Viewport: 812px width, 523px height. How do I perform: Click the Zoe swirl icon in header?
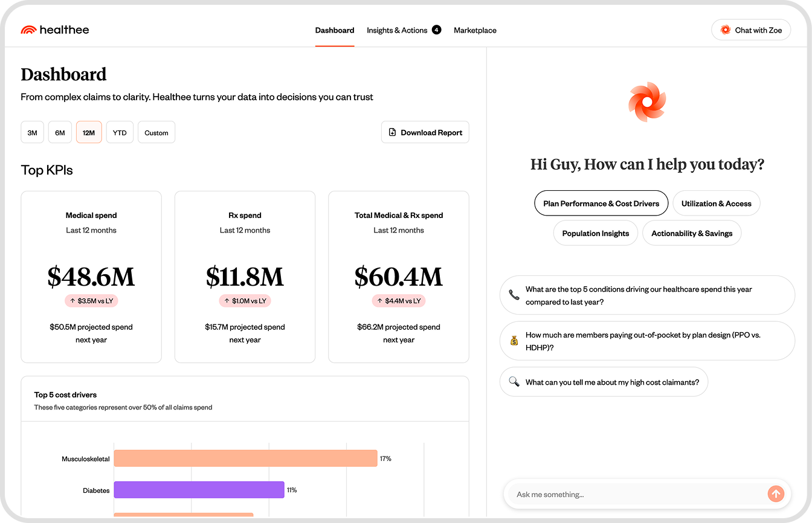[x=726, y=30]
